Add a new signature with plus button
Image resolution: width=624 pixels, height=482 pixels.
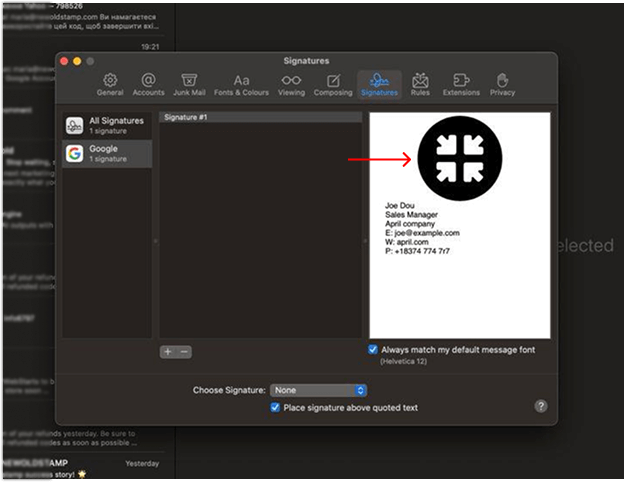[168, 352]
